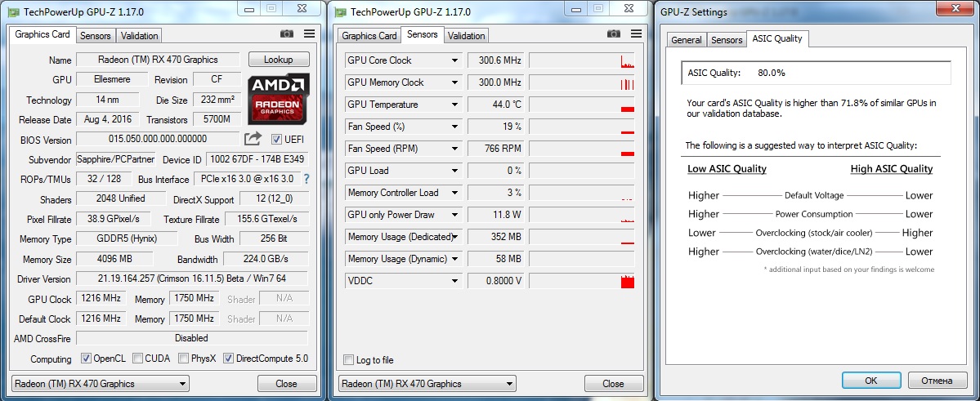Enable the CUDA checkbox
The width and height of the screenshot is (980, 401).
pos(137,359)
